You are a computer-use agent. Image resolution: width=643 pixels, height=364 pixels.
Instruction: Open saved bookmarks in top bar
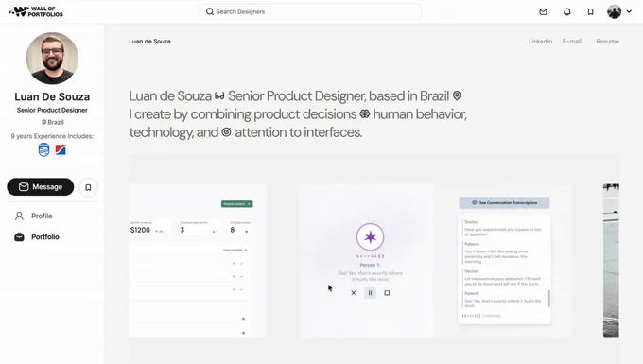point(590,12)
